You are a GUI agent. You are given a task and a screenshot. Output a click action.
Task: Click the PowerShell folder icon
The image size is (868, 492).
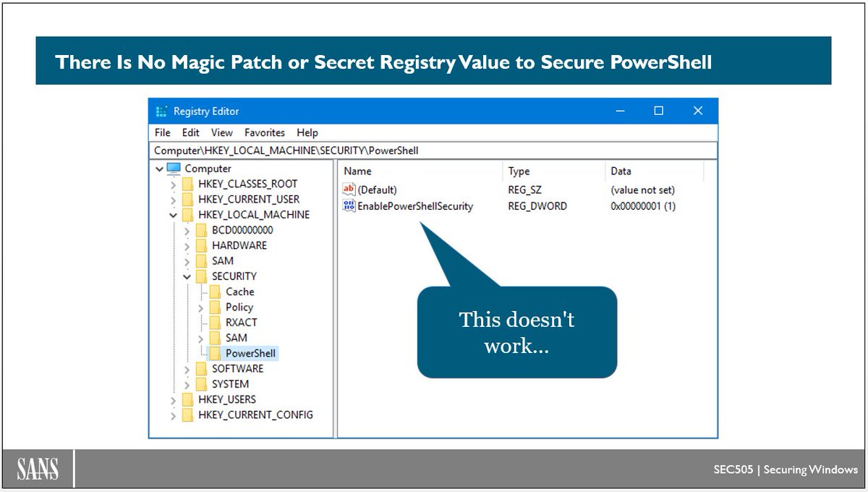[x=215, y=353]
